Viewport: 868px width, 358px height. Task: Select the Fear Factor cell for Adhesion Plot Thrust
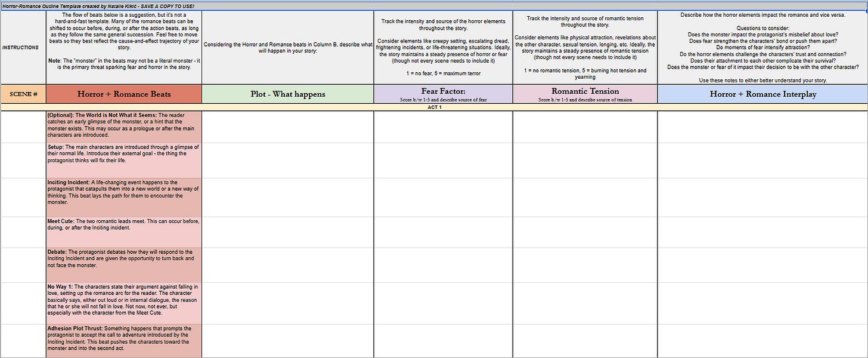[443, 341]
